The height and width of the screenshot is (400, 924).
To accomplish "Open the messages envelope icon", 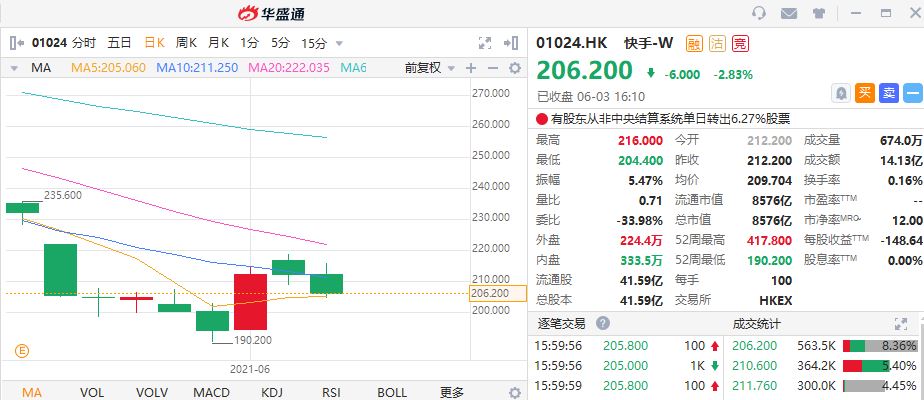I will [x=789, y=13].
